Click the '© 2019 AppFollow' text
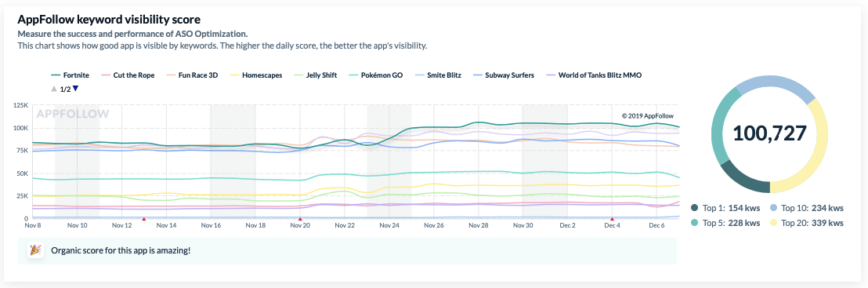The height and width of the screenshot is (288, 868). tap(648, 116)
